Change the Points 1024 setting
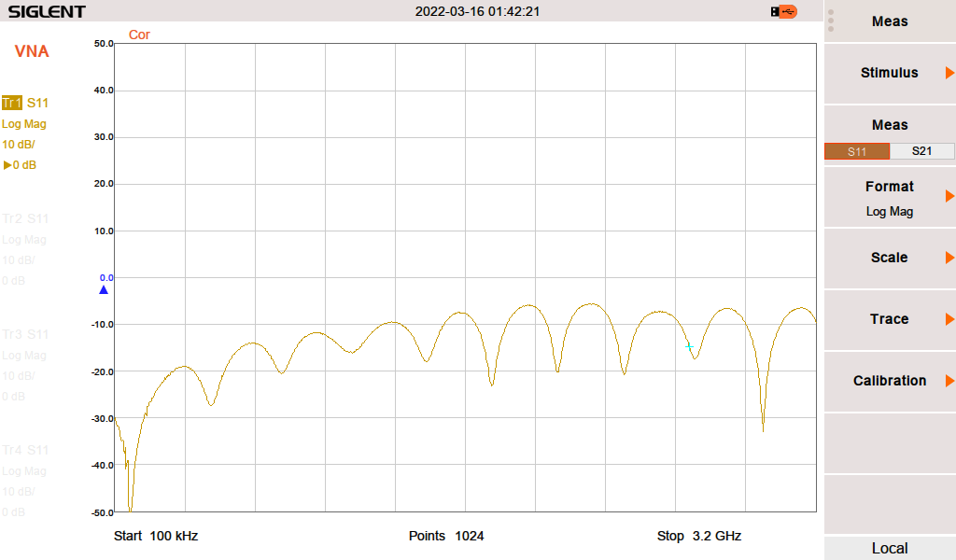This screenshot has width=956, height=560. pyautogui.click(x=446, y=536)
